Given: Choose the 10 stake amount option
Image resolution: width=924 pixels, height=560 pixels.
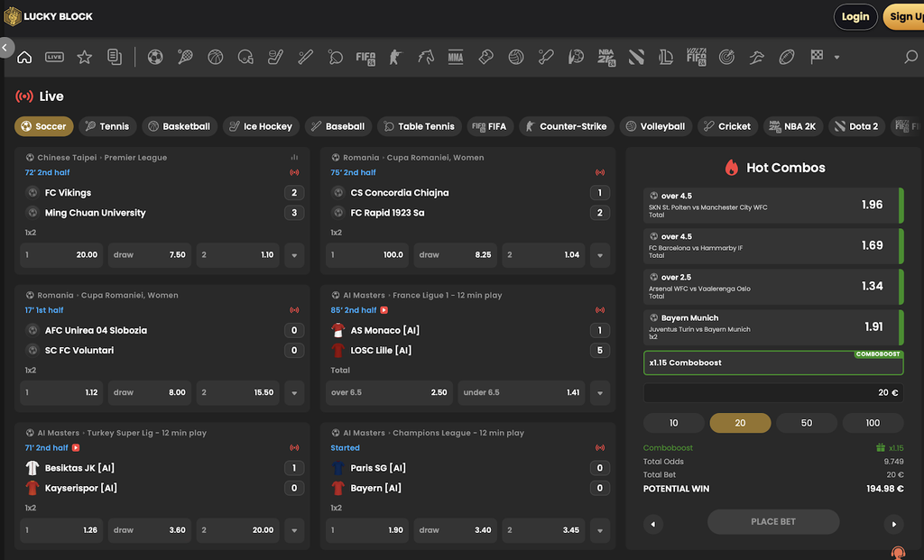Looking at the screenshot, I should click(673, 423).
